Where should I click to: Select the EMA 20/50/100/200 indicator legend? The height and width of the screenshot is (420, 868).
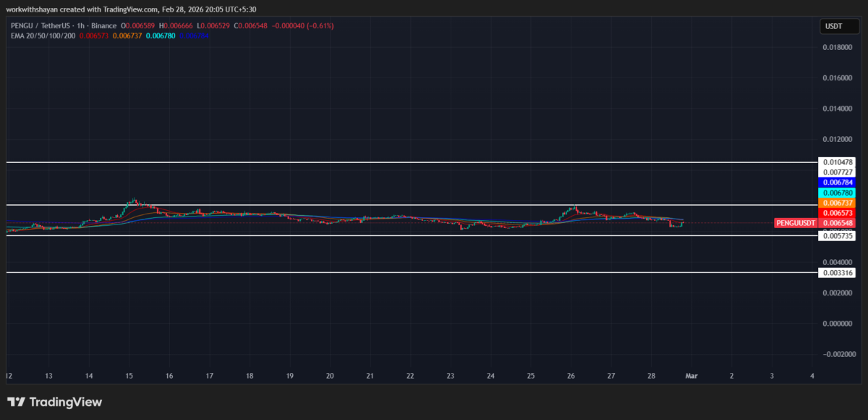[x=43, y=35]
